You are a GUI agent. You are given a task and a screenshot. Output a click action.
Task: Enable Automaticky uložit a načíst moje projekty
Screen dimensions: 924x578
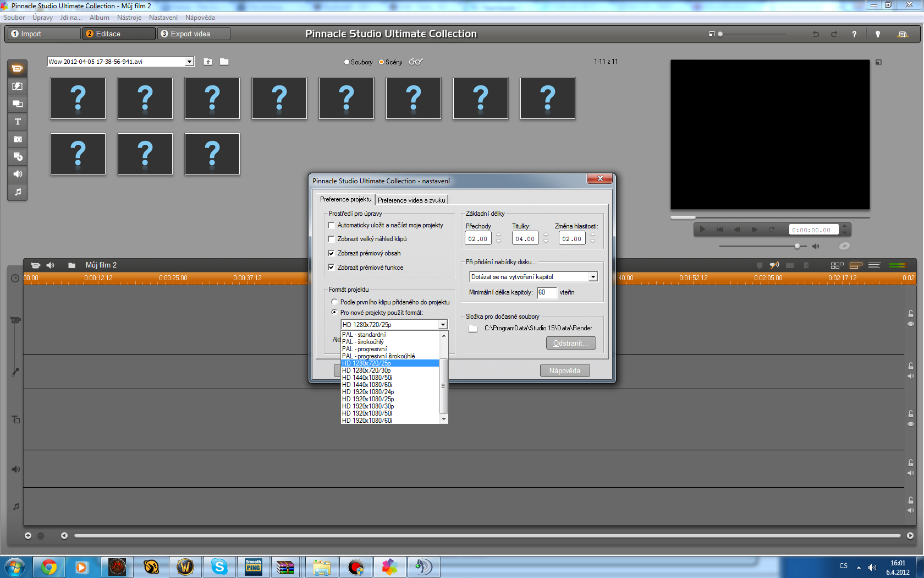click(331, 225)
